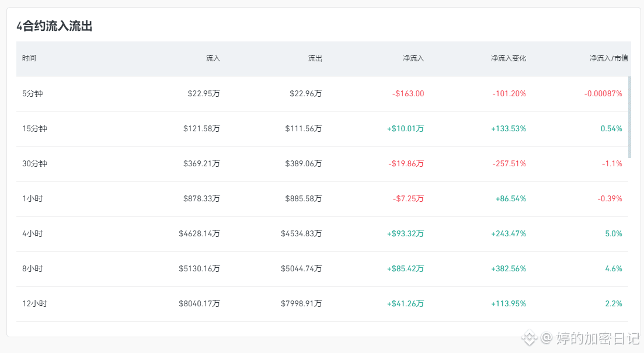Click the 时间 column header
The image size is (644, 353).
pyautogui.click(x=29, y=58)
